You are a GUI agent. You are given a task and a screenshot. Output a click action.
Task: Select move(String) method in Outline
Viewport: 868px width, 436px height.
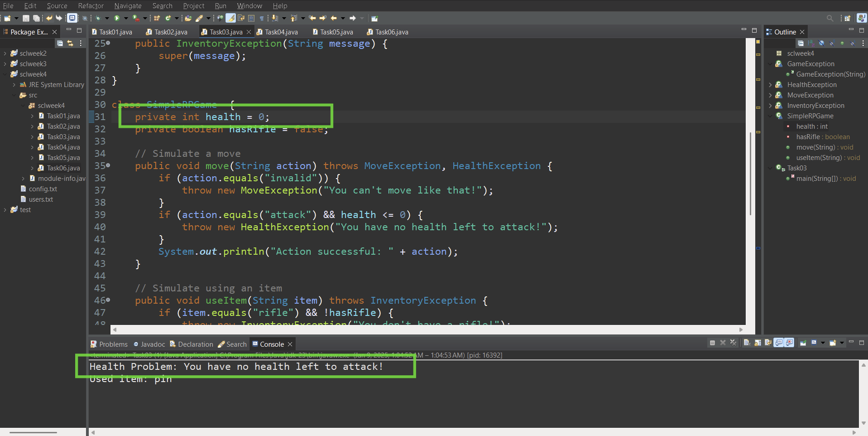pos(820,147)
